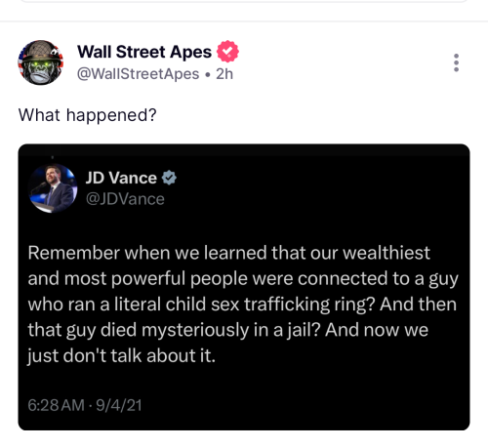Click the bullet separator before the 2h timestamp
This screenshot has width=488, height=448.
tap(208, 74)
